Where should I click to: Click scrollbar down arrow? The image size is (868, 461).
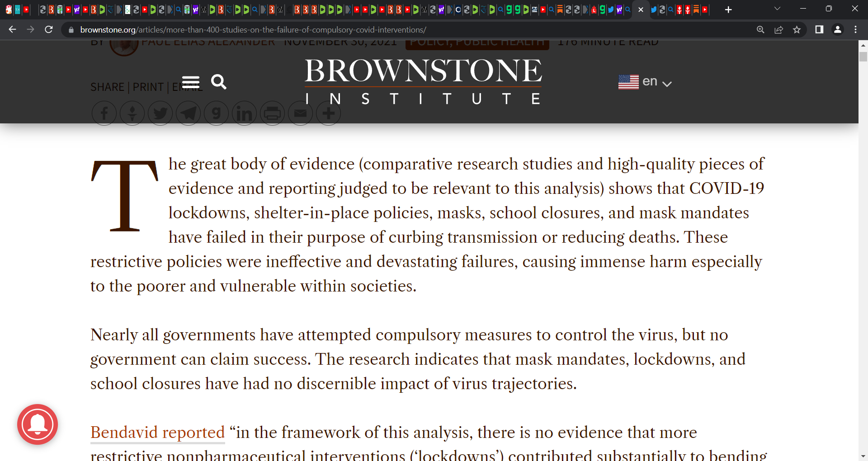(863, 456)
